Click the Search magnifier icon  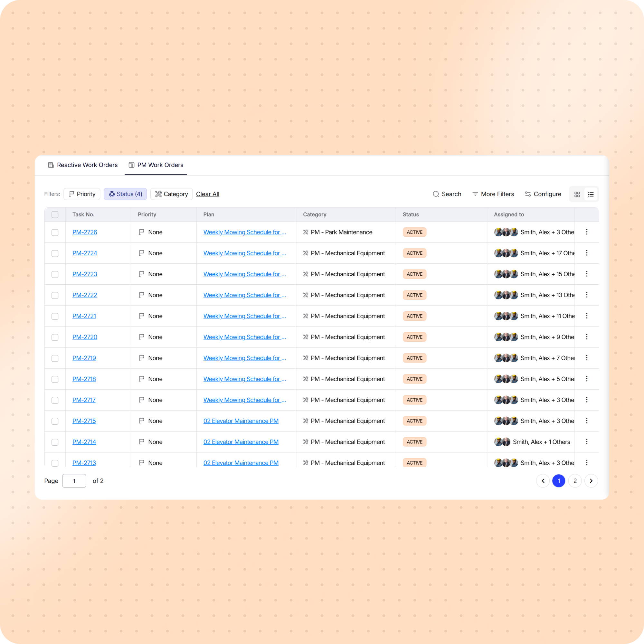pos(436,194)
